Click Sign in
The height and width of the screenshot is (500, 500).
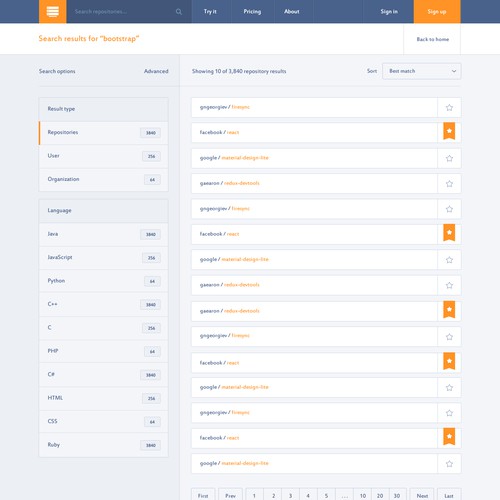click(x=389, y=12)
